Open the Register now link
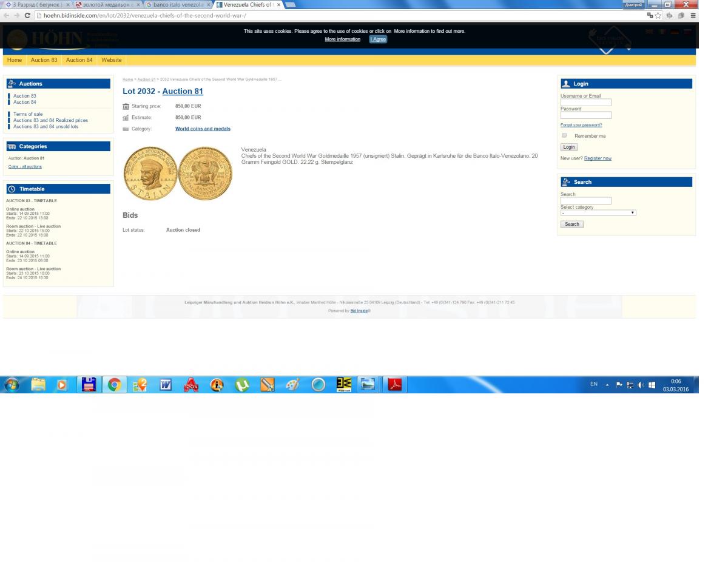Viewport: 728px width, 562px height. (x=598, y=158)
